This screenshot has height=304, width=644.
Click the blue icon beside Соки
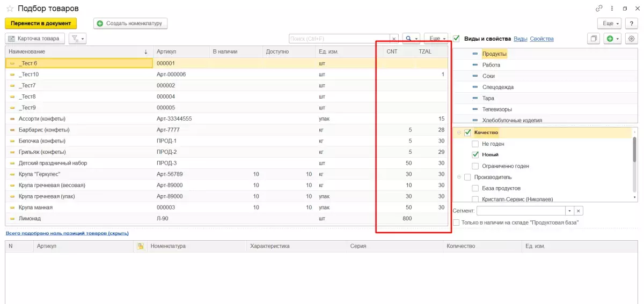(475, 76)
